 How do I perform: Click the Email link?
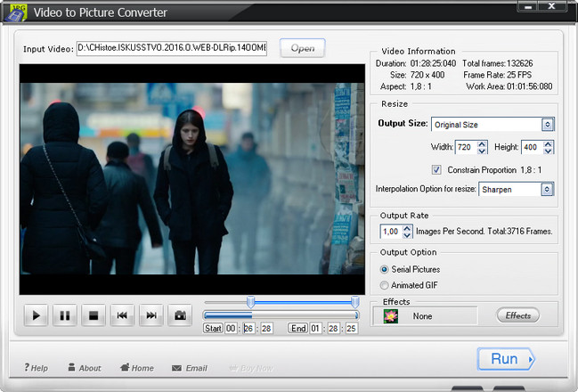[189, 368]
